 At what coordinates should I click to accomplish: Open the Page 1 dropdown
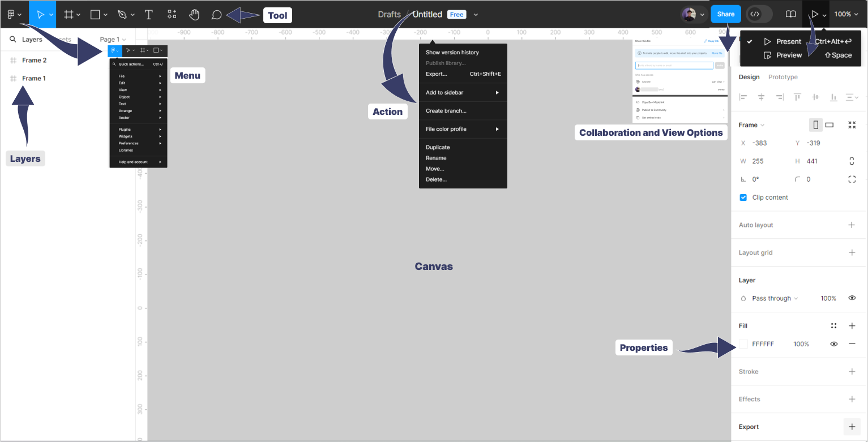[112, 39]
